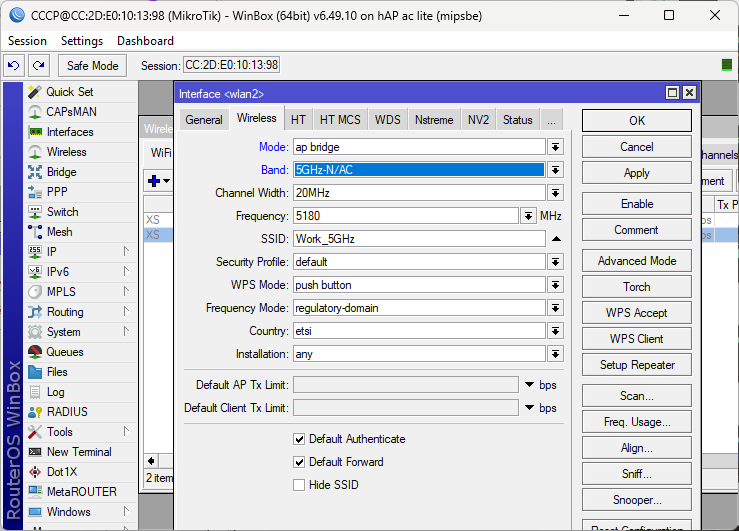Viewport: 739px width, 531px height.
Task: Expand Default AP Tx Limit arrow
Action: coord(529,385)
